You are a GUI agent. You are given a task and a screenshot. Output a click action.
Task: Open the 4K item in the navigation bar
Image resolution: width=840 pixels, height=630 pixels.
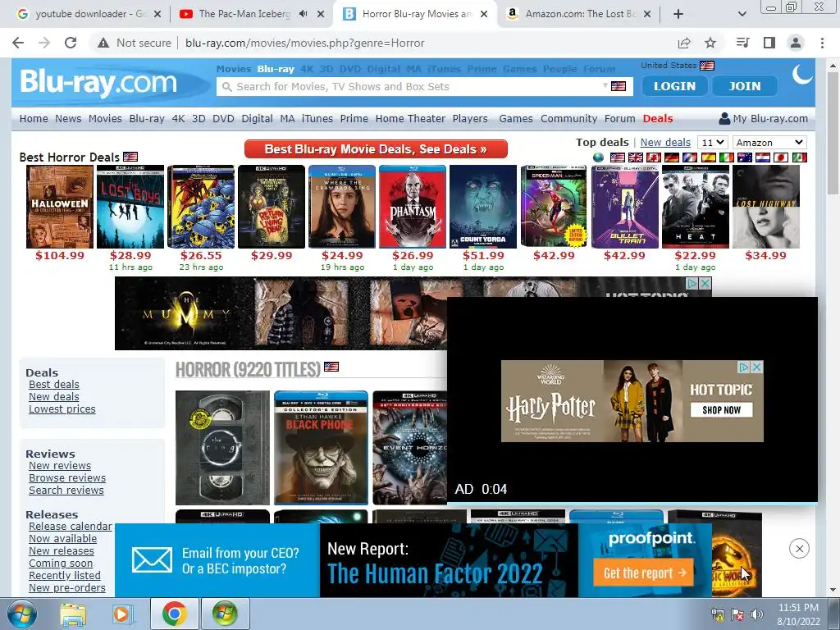[x=178, y=118]
